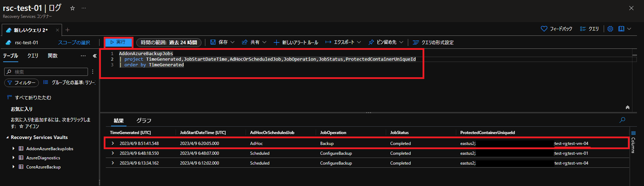Open the ピン留め先 dropdown
644x186 pixels.
coord(385,42)
